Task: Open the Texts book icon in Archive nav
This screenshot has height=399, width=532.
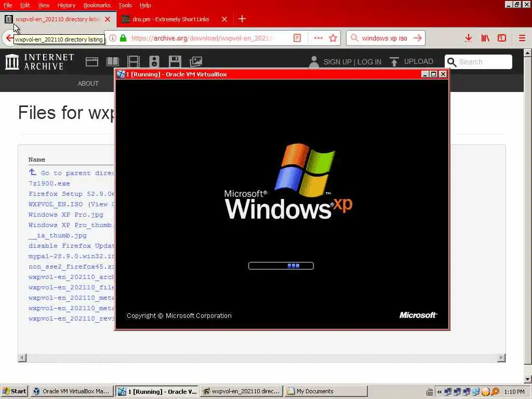Action: (x=113, y=62)
